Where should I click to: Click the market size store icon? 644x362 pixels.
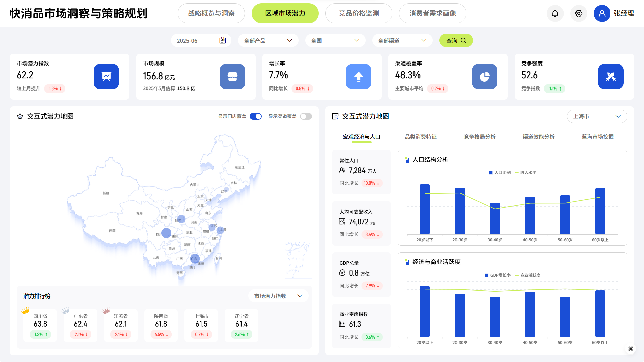232,77
